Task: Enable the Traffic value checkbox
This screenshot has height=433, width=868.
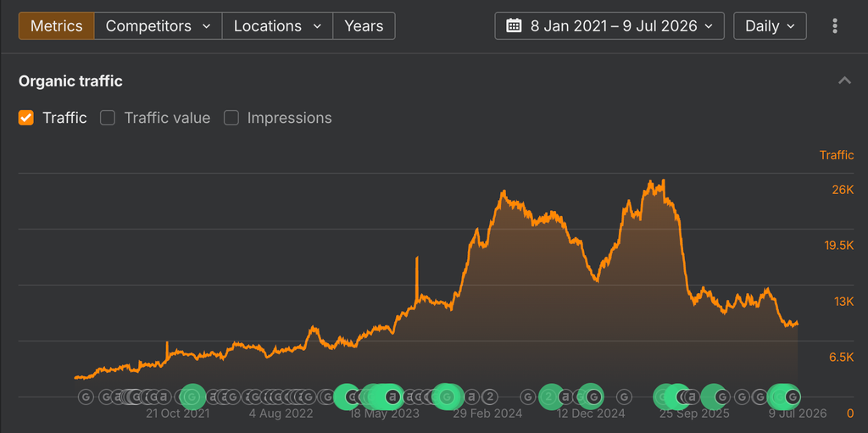Action: (x=108, y=118)
